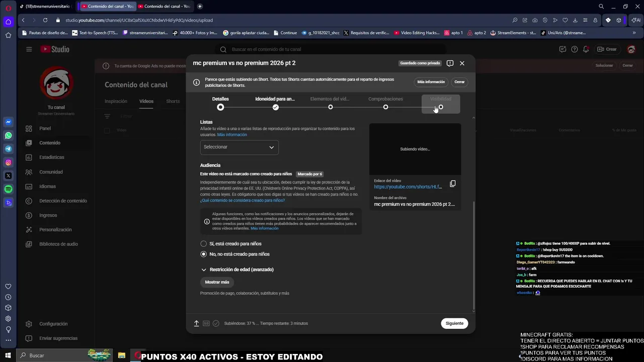
Task: Open '¿Qué contenido se considera creado para niños?' link
Action: [x=243, y=200]
